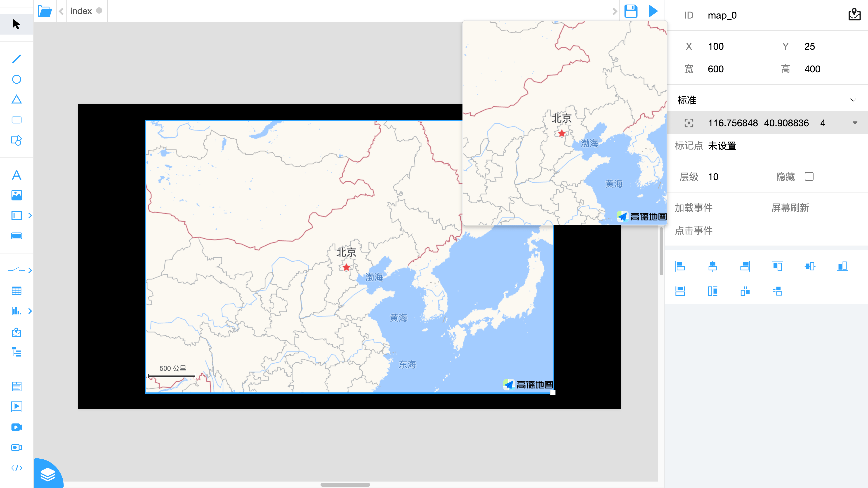Open the 点击事件 click event
The width and height of the screenshot is (868, 488).
[x=693, y=230]
